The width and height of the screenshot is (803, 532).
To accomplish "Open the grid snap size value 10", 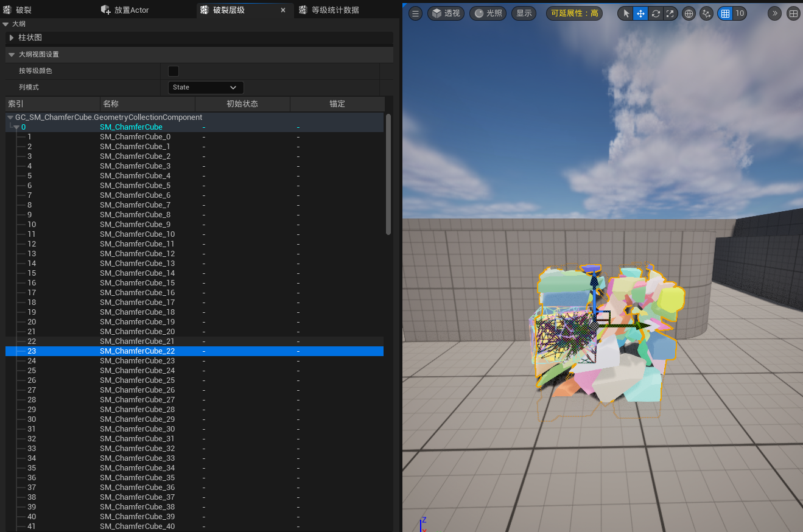I will [740, 13].
